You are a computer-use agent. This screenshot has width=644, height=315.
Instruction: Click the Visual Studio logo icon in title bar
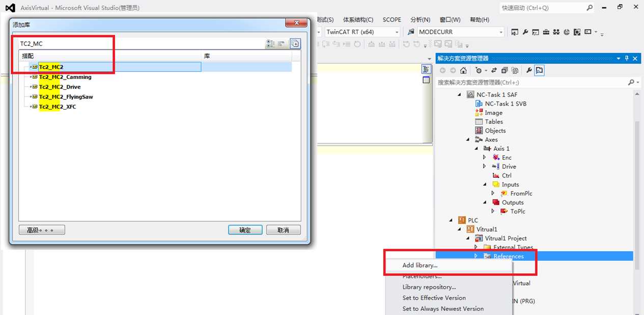[9, 8]
